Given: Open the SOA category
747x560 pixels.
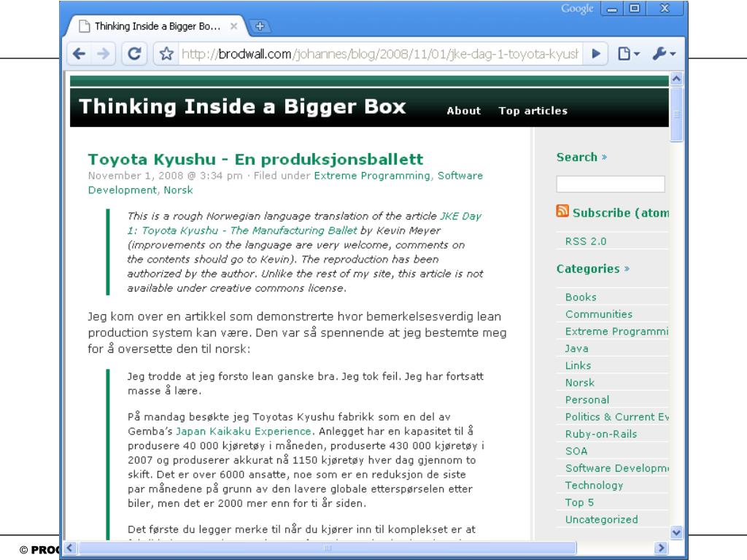Looking at the screenshot, I should (x=576, y=451).
